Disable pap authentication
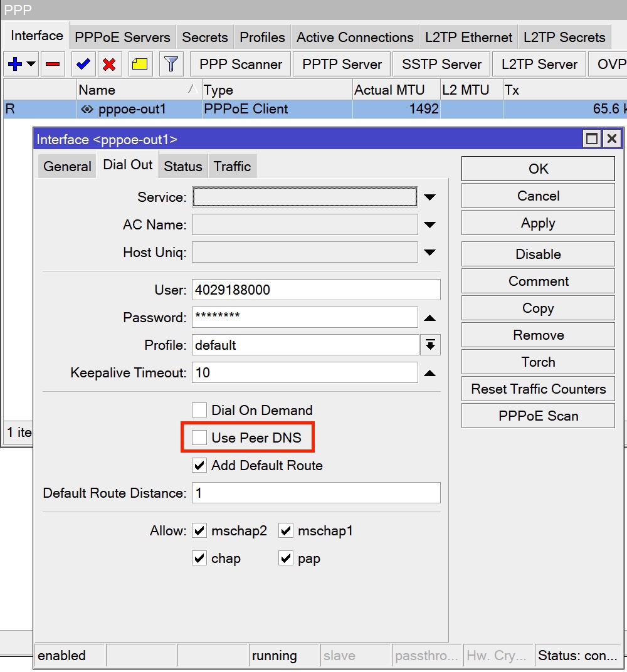 coord(286,558)
